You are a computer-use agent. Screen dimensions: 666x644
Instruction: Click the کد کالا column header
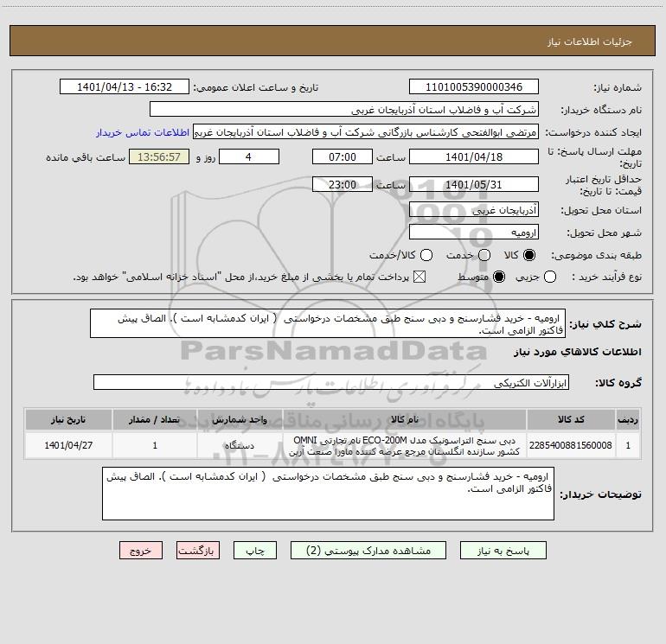571,419
